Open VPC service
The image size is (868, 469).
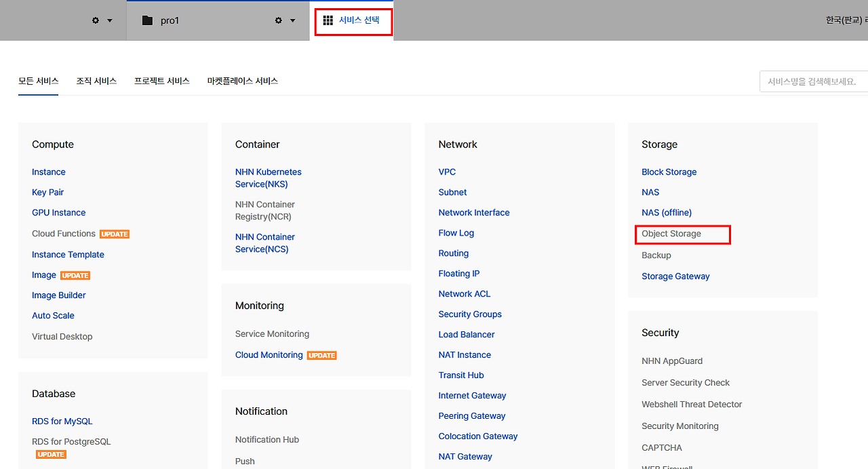(447, 172)
